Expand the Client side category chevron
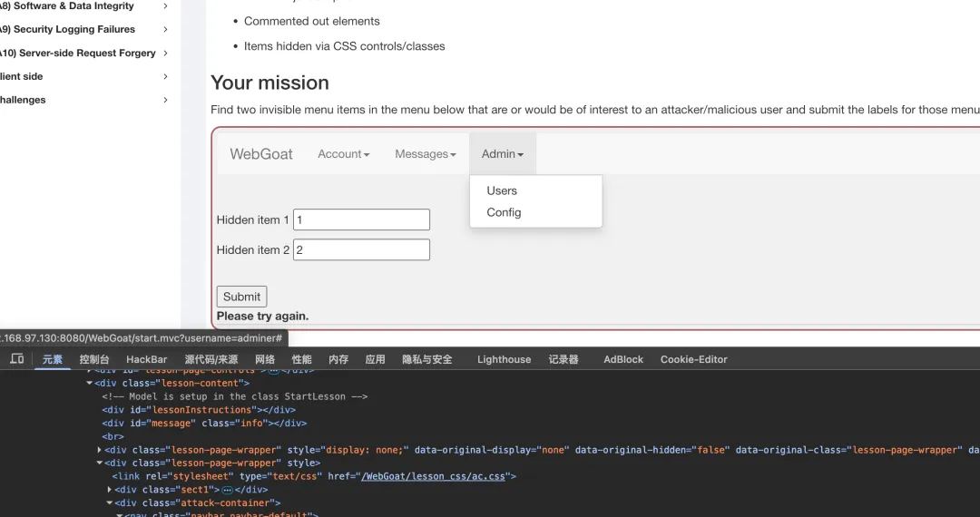The width and height of the screenshot is (980, 517). (165, 76)
